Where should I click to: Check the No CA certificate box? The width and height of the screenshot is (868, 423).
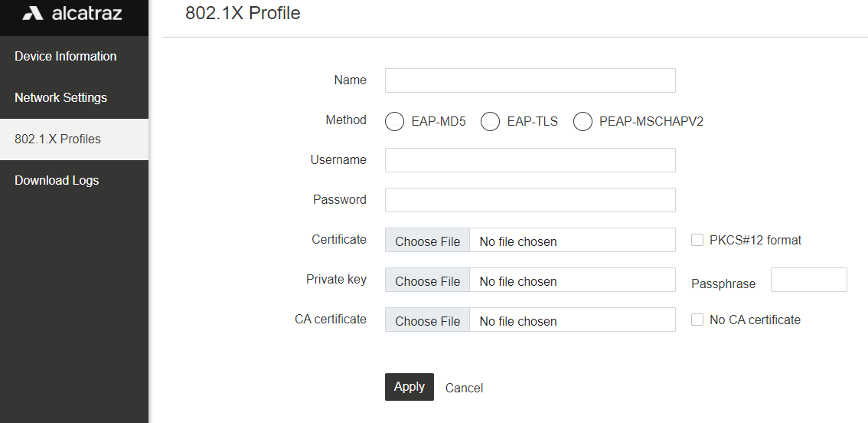697,320
